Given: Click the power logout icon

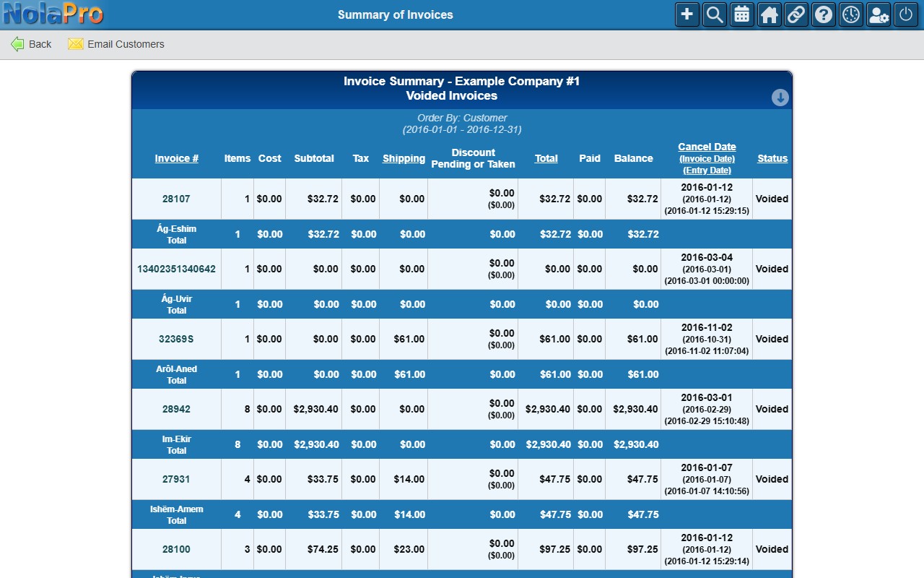Looking at the screenshot, I should coord(906,14).
